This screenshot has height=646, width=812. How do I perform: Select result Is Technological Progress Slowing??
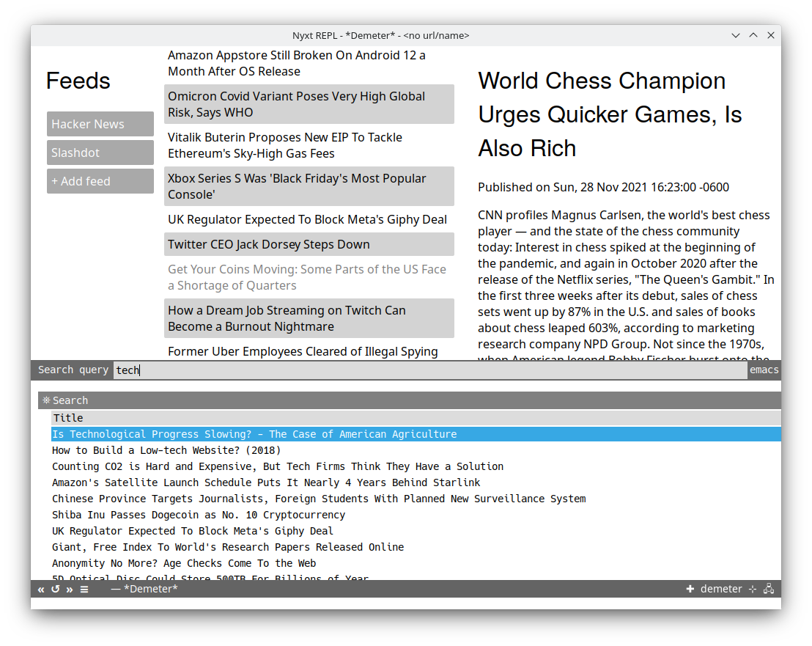pos(416,434)
